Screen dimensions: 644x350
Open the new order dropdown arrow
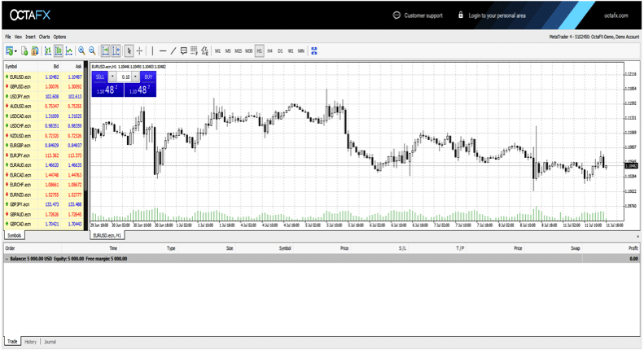click(15, 51)
